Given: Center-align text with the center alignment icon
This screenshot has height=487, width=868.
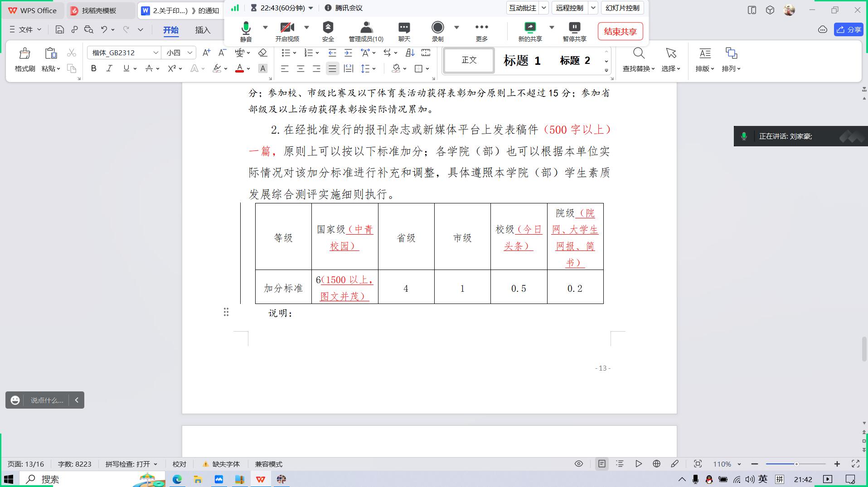Looking at the screenshot, I should coord(301,69).
